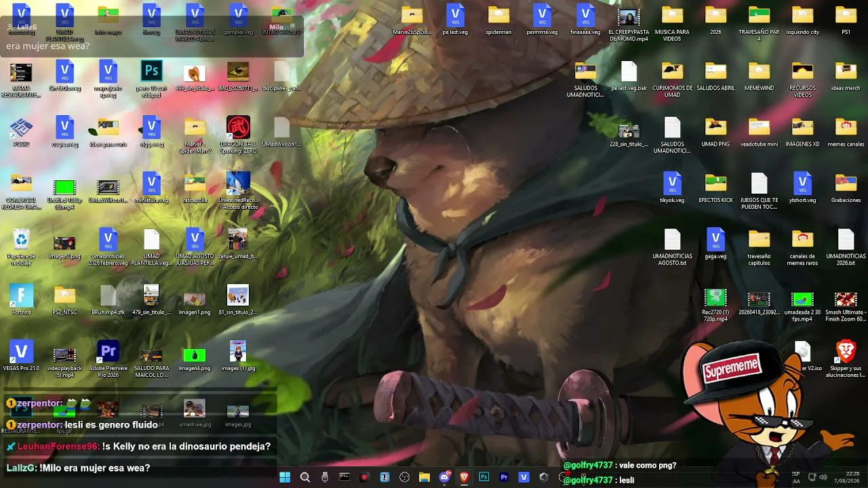Select the pe last.veg.bak file
868x488 pixels.
629,75
